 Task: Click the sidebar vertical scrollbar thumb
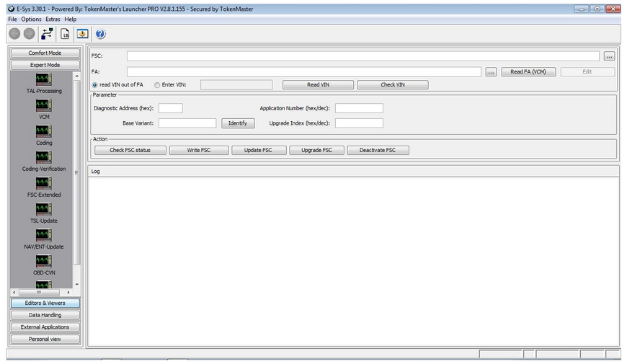click(77, 172)
